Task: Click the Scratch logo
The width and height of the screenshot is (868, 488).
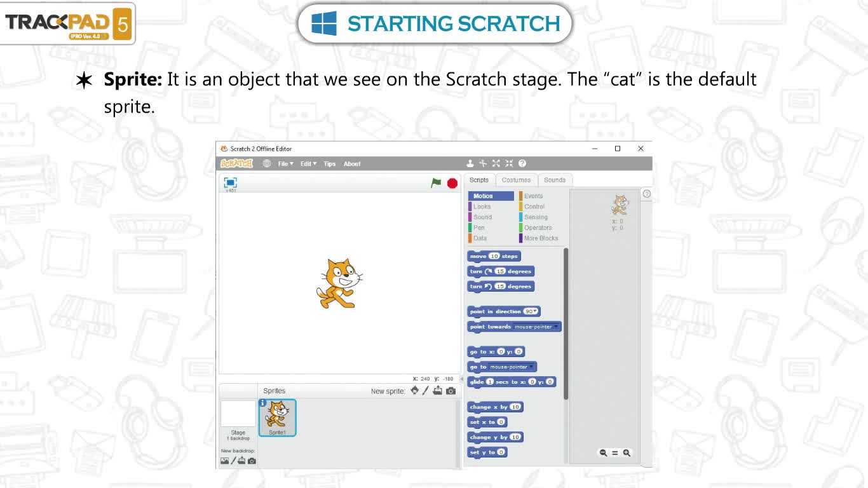Action: pyautogui.click(x=237, y=163)
